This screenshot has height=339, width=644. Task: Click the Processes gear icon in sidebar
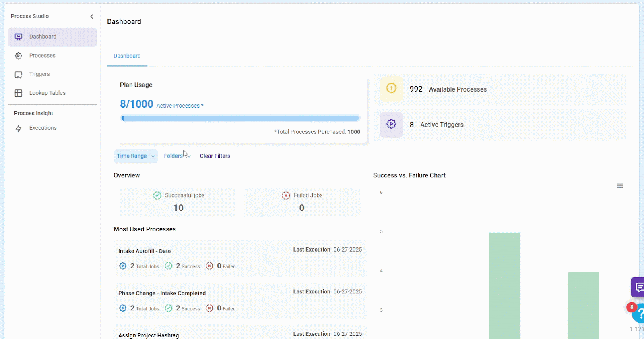pyautogui.click(x=19, y=56)
